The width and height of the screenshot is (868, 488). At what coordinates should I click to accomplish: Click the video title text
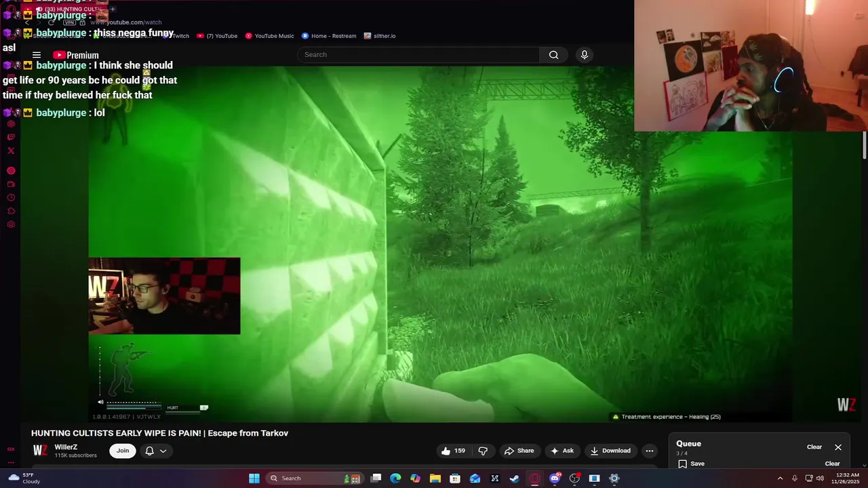pyautogui.click(x=159, y=433)
